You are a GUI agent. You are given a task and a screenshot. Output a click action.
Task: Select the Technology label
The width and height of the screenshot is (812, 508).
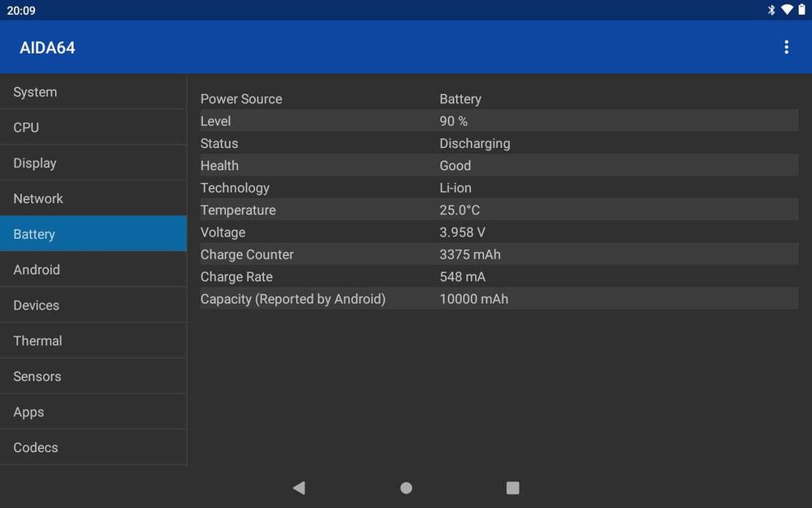(235, 189)
